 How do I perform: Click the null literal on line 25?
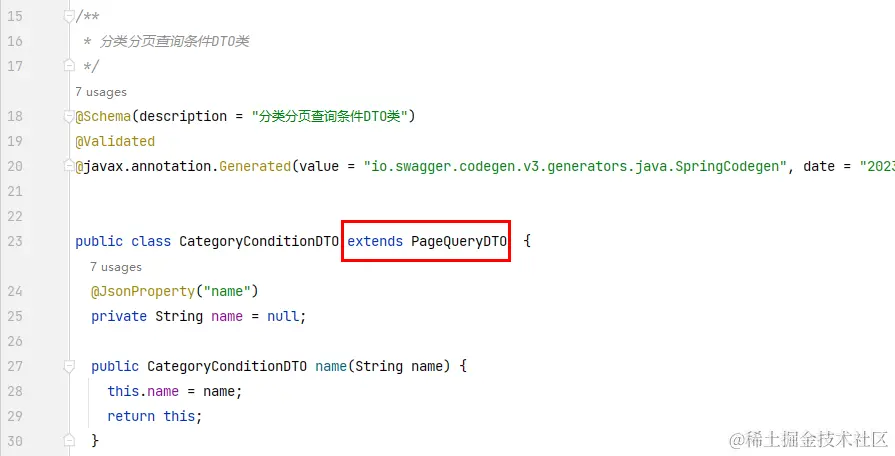pos(283,316)
